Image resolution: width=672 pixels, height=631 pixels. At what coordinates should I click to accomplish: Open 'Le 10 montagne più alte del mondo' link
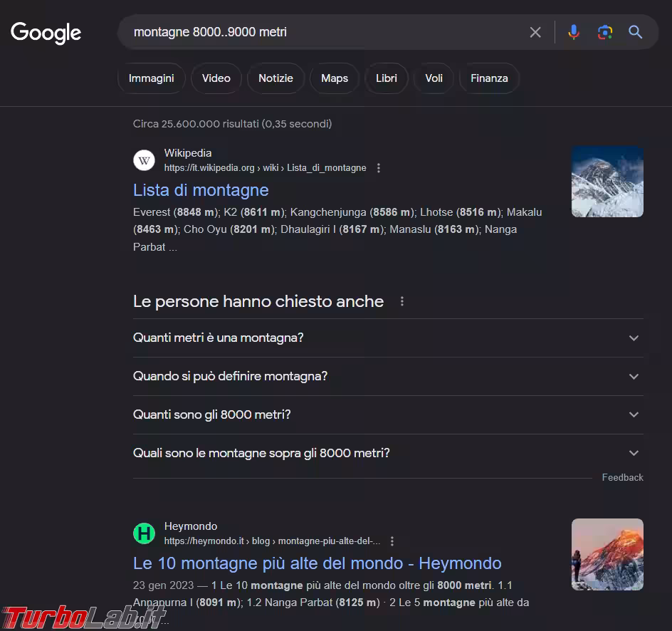[x=317, y=563]
